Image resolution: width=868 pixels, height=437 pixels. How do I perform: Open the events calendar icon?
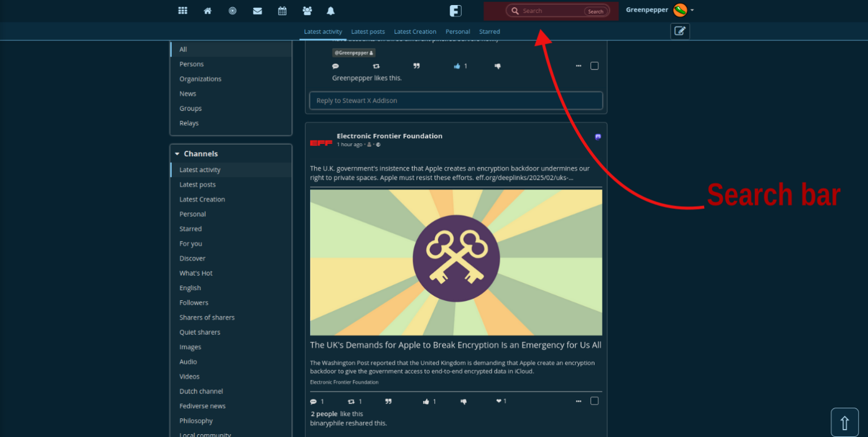point(282,11)
